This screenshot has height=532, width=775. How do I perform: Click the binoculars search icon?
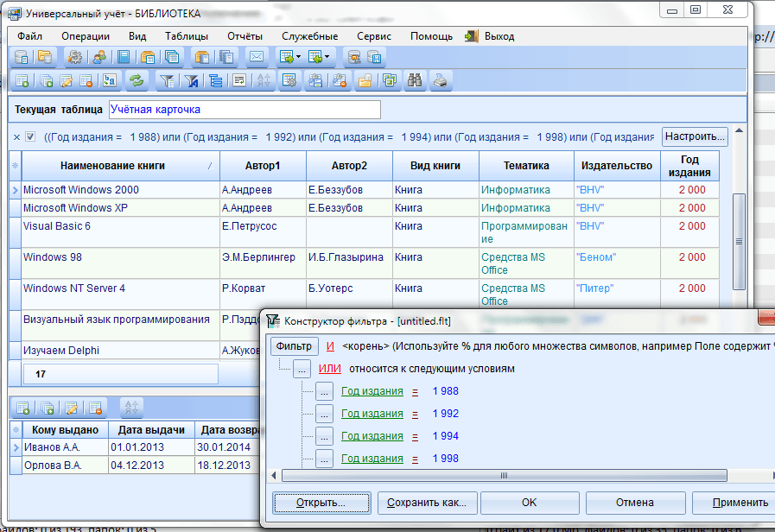click(x=415, y=81)
